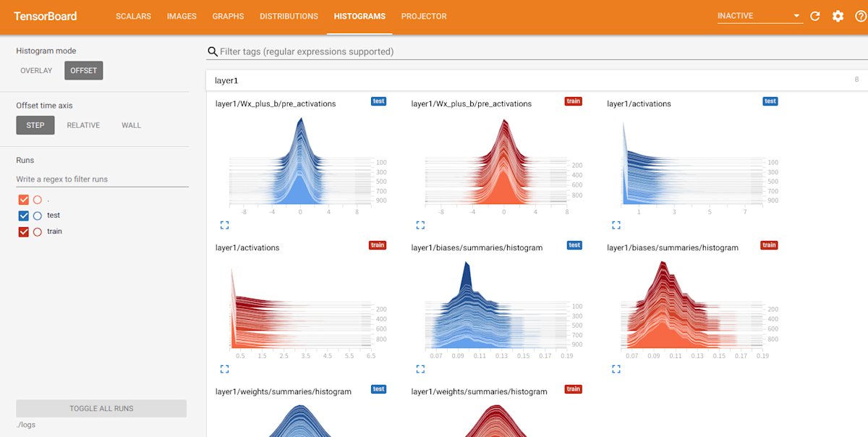868x437 pixels.
Task: Open the DISTRIBUTIONS tab
Action: (289, 16)
